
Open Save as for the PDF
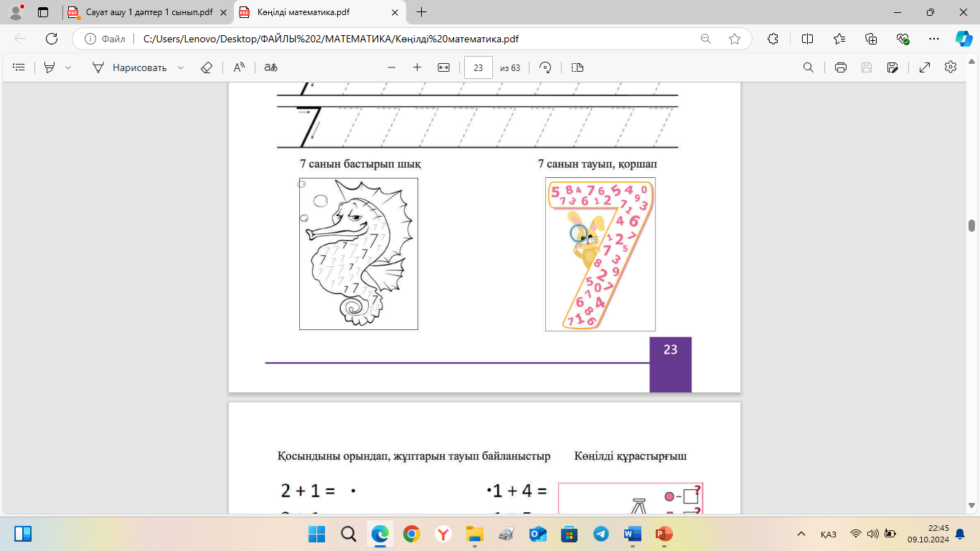click(892, 67)
